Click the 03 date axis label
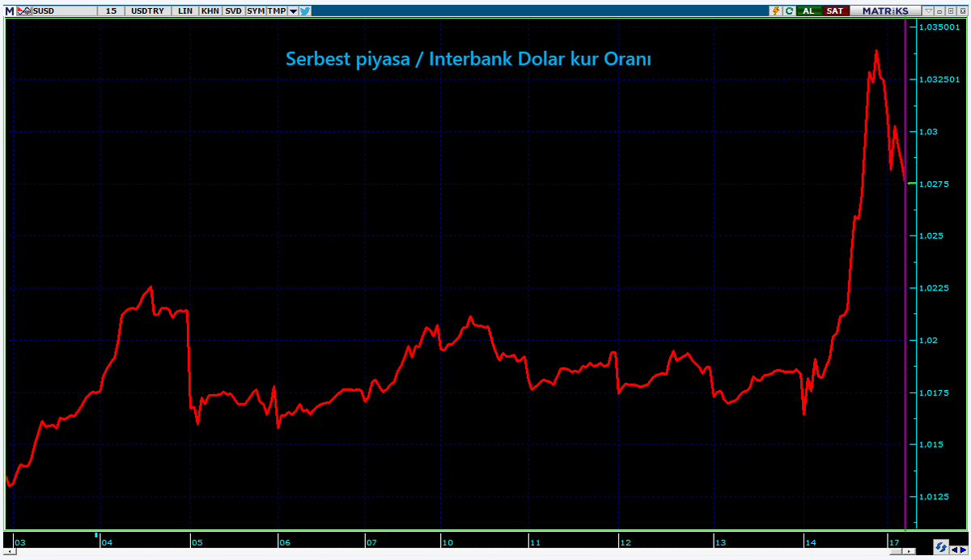The height and width of the screenshot is (560, 971). point(20,542)
